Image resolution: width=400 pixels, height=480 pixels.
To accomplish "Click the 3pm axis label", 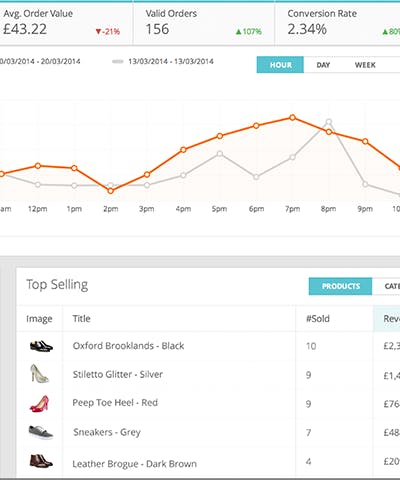I will tap(147, 209).
